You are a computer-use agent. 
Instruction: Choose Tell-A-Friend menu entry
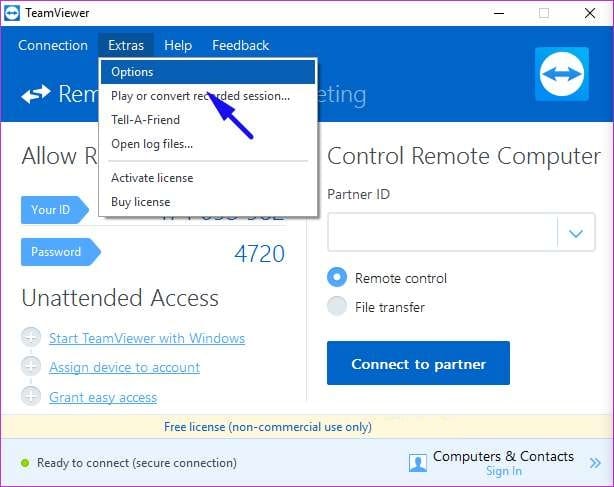tap(208, 120)
